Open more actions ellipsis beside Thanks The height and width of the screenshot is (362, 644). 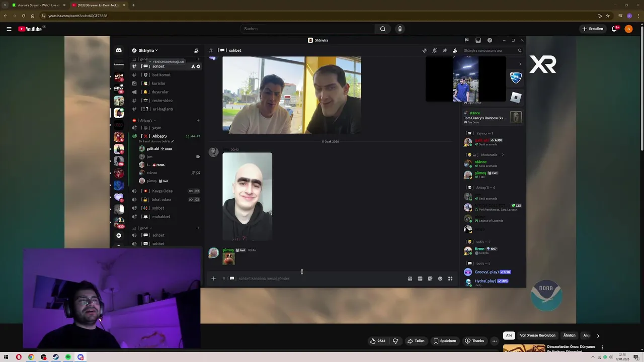click(495, 341)
